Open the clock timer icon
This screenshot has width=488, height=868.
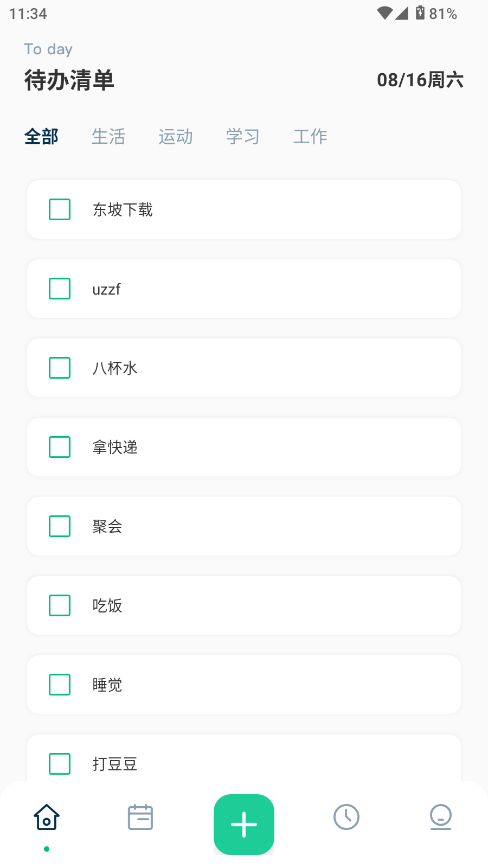[x=346, y=817]
